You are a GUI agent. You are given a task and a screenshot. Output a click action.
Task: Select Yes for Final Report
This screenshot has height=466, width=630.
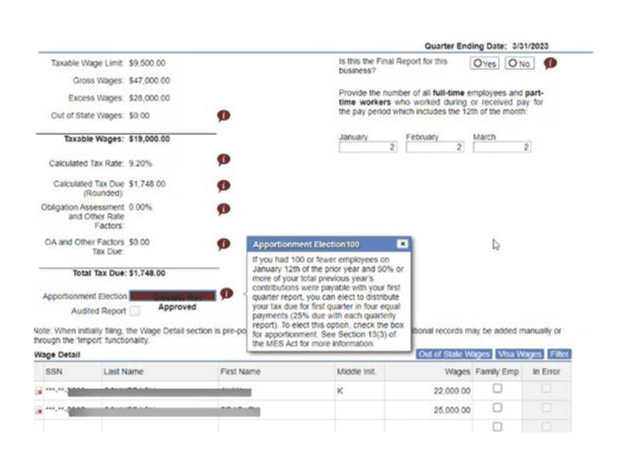click(485, 63)
